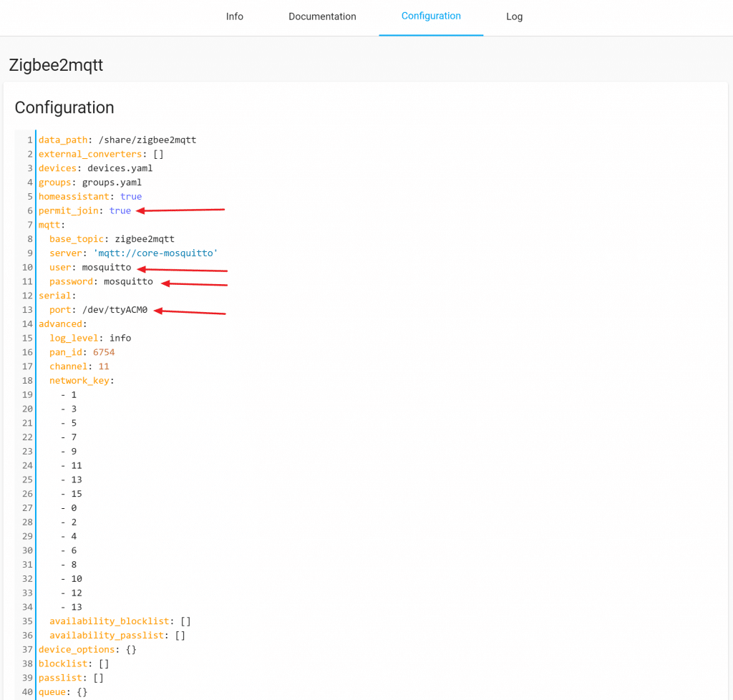Click the network key entry 7 on line 22
This screenshot has width=733, height=700.
(74, 437)
